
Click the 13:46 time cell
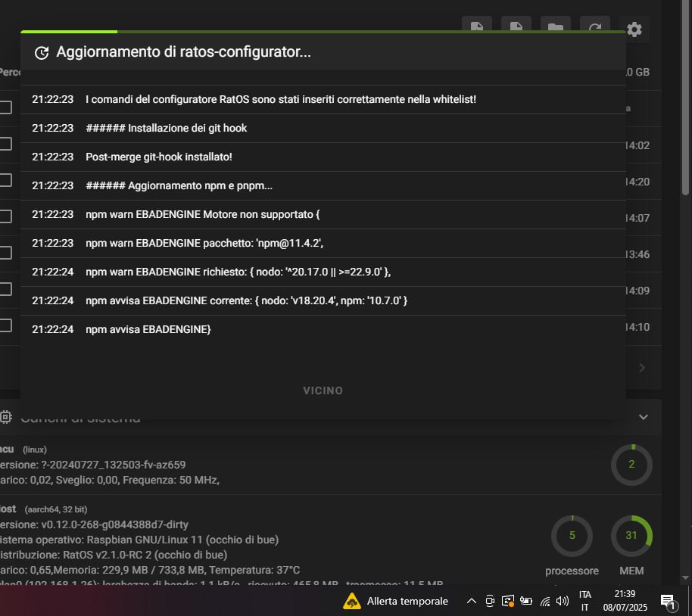point(637,254)
